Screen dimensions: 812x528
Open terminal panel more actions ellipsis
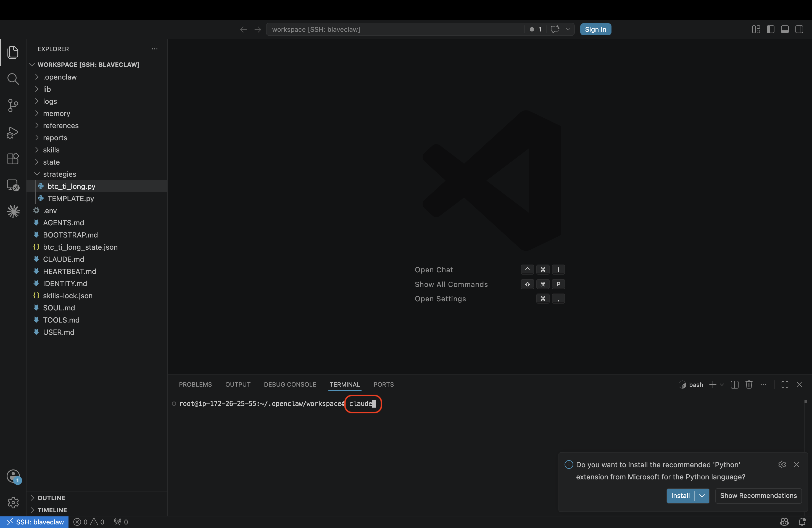(x=763, y=384)
